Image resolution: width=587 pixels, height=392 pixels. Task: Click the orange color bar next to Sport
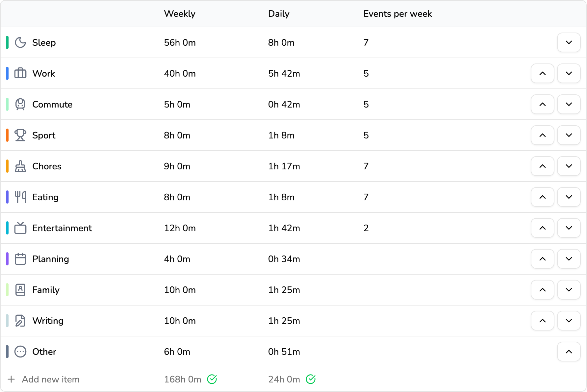click(7, 135)
